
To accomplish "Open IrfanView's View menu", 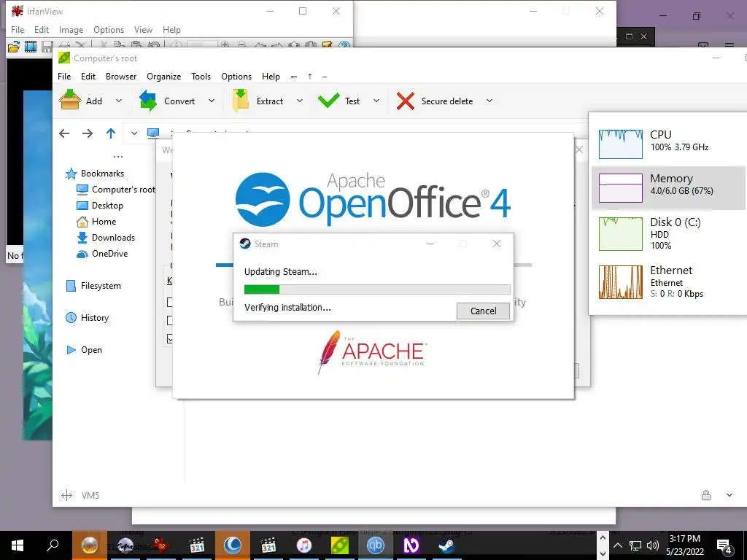I will [143, 29].
